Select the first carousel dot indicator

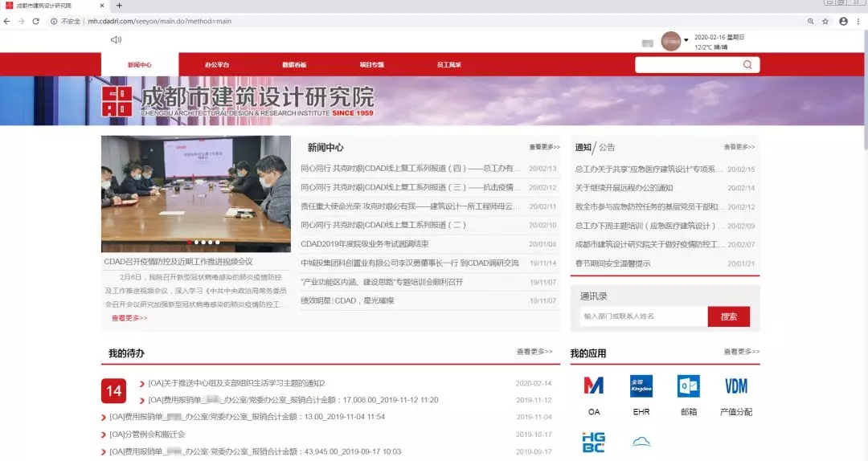tap(189, 242)
